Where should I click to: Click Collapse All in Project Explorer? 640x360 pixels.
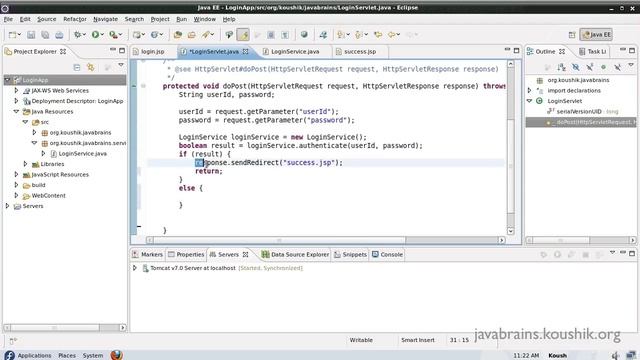[77, 67]
